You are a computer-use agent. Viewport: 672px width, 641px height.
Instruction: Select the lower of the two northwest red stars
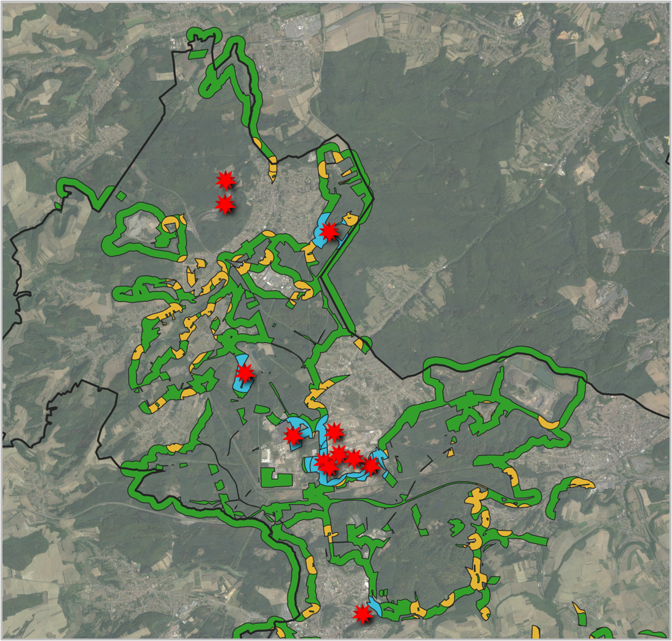coord(225,205)
